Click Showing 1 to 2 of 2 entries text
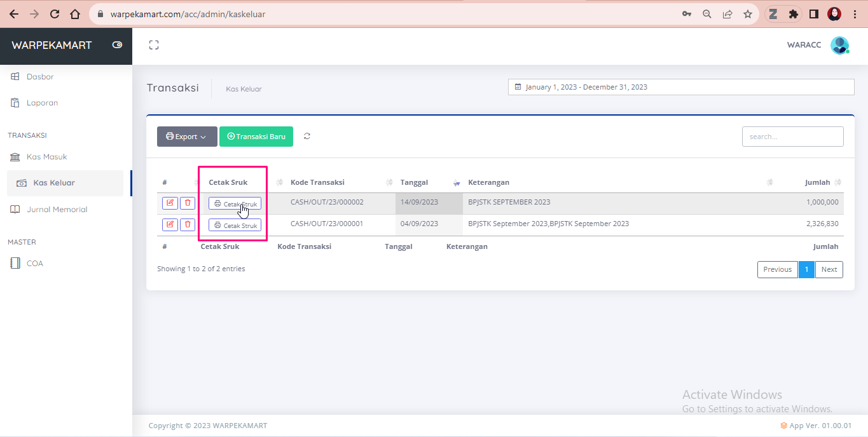The height and width of the screenshot is (437, 868). [201, 269]
